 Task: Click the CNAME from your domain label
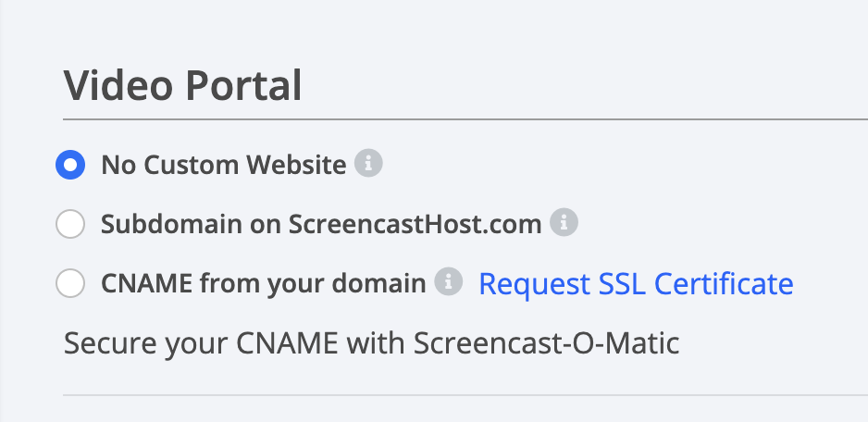pyautogui.click(x=264, y=283)
